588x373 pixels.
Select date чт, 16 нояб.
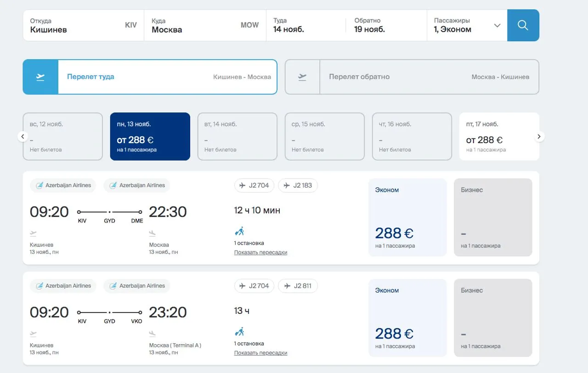(412, 136)
